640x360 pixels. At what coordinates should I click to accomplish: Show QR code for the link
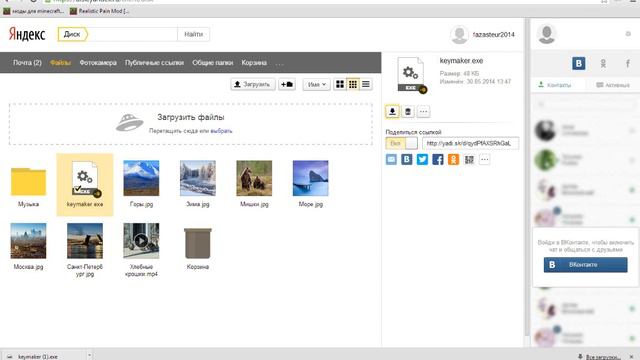[469, 160]
